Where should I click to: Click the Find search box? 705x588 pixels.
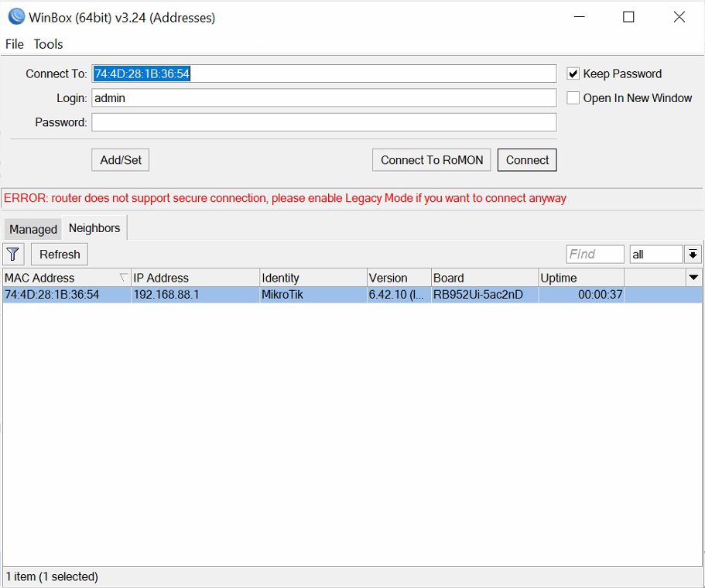tap(595, 255)
